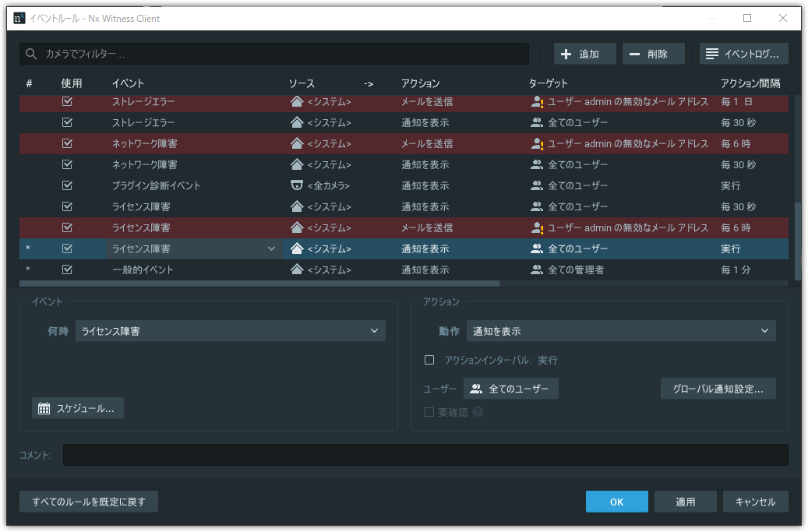The image size is (808, 532).
Task: Click the camera source icon in プラグイン診断イベント row
Action: tap(297, 185)
